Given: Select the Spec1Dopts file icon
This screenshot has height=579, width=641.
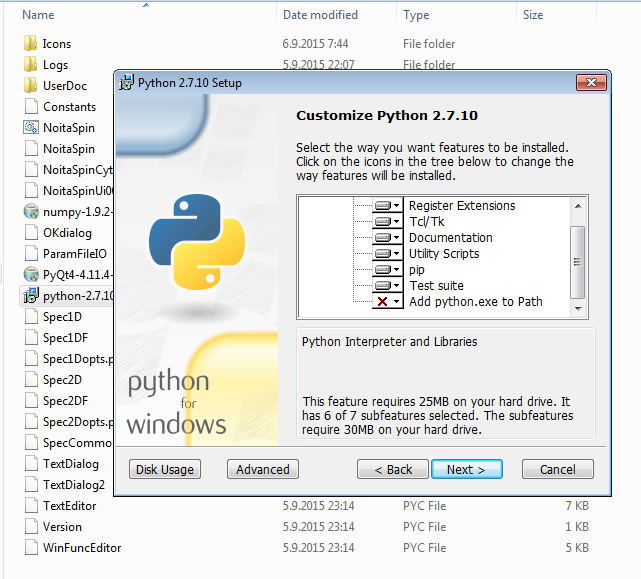Looking at the screenshot, I should pos(31,359).
